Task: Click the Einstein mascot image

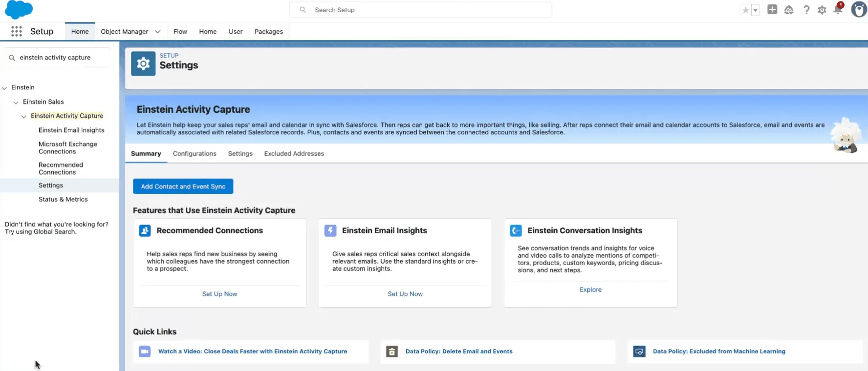Action: pyautogui.click(x=846, y=135)
